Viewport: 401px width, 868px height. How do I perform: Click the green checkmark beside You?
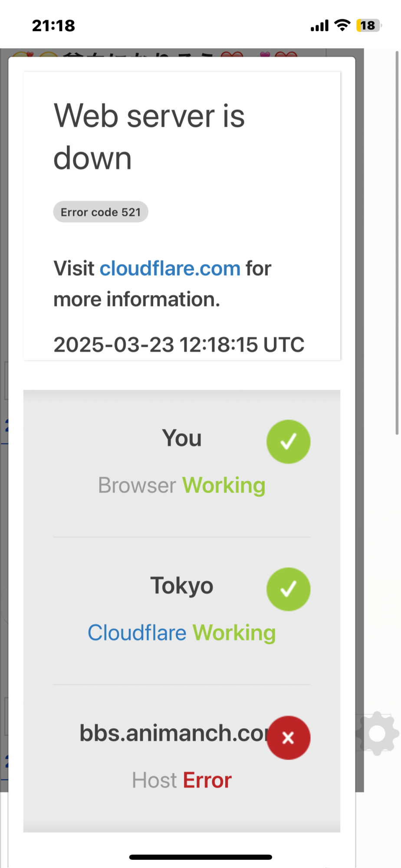pos(288,442)
